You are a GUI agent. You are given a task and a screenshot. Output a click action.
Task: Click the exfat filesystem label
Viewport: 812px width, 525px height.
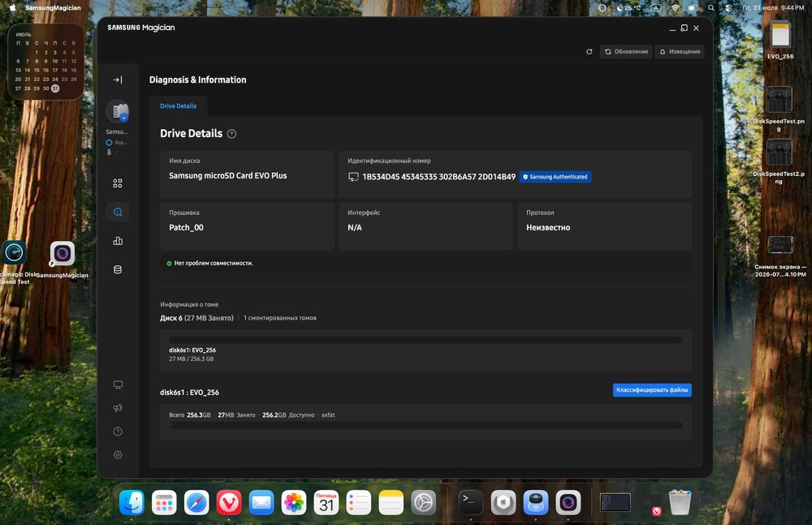(328, 415)
